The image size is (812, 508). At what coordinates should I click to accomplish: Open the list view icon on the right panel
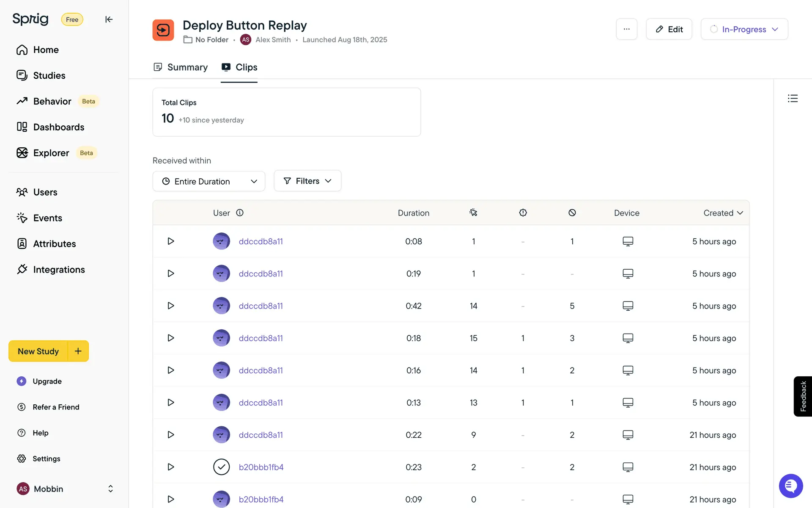coord(793,99)
